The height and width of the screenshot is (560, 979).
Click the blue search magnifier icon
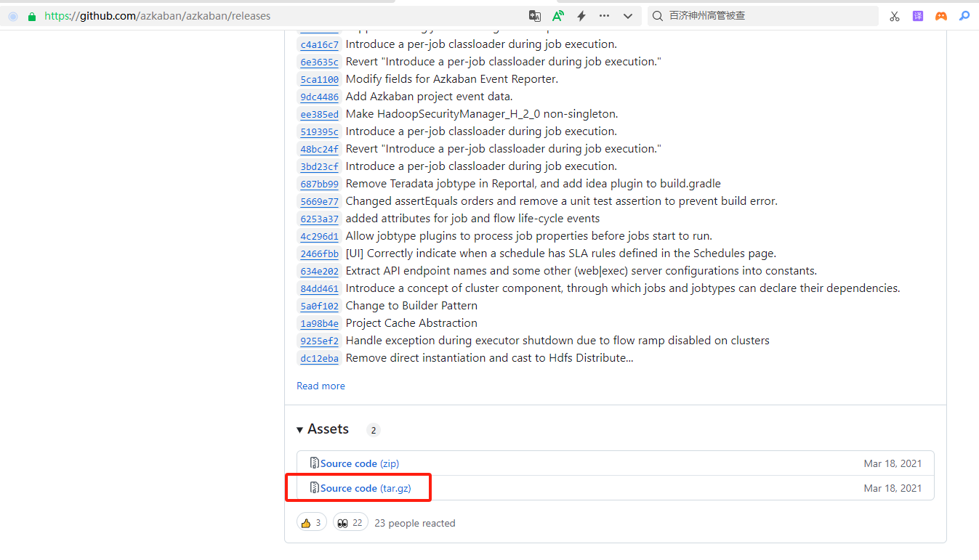point(964,15)
